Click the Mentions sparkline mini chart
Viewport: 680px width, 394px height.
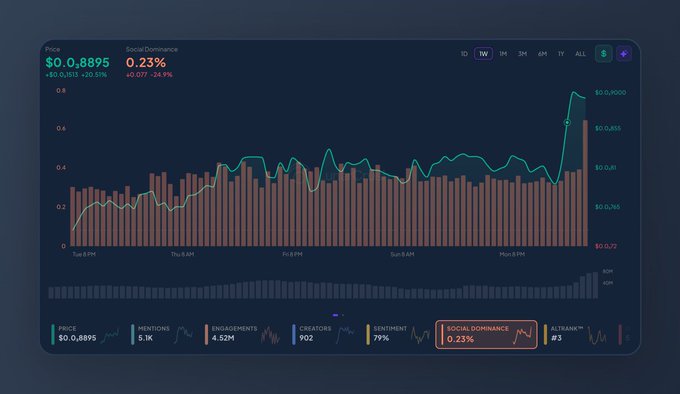tap(183, 335)
